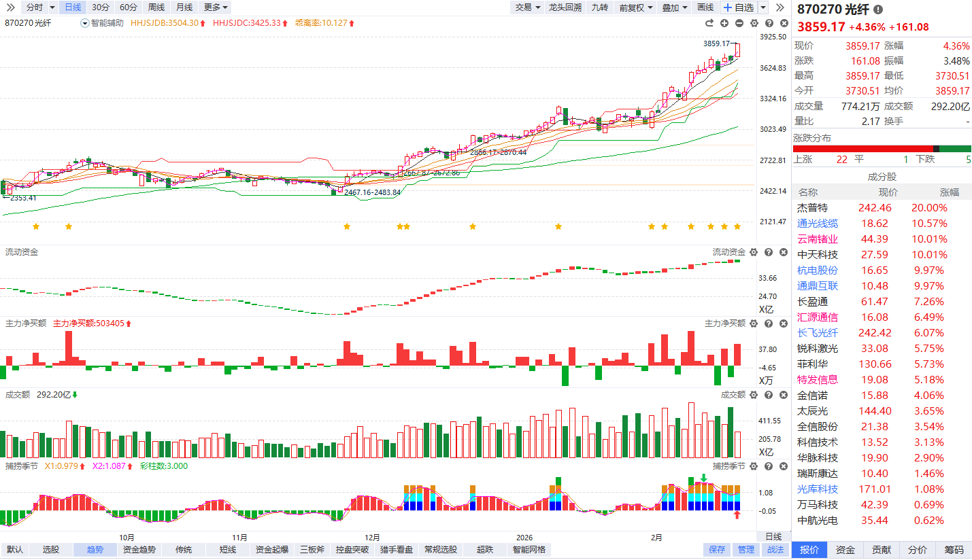The image size is (972, 560).
Task: Zoom out the K-line chart with minus icon
Action: coord(739,23)
